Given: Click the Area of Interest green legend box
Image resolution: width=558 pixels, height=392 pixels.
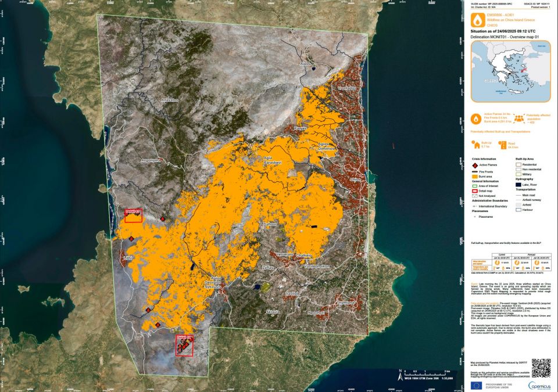Looking at the screenshot, I should tap(475, 185).
